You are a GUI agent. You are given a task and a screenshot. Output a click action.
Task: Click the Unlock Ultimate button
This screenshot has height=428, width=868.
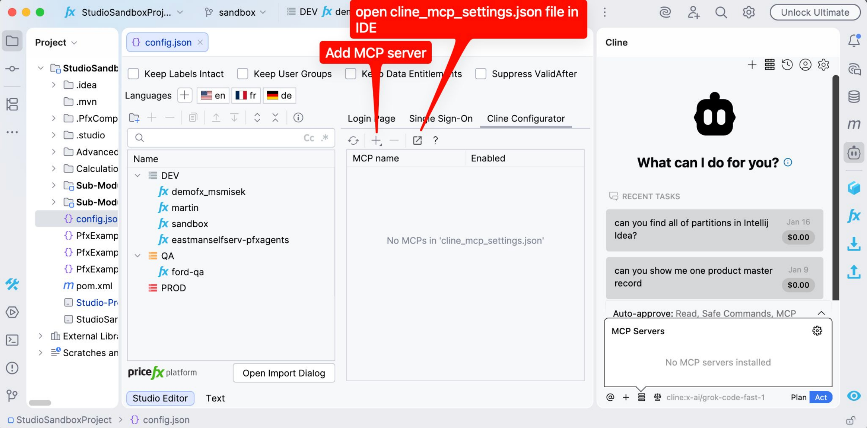coord(815,12)
